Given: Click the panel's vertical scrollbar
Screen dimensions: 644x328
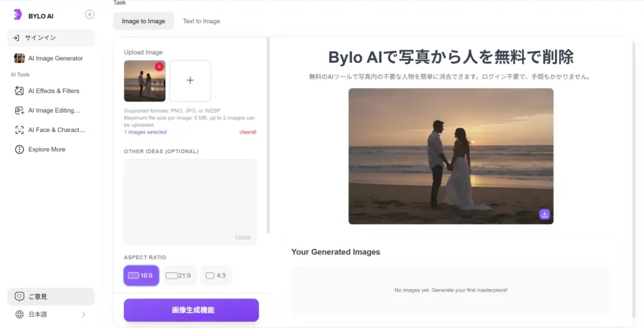Looking at the screenshot, I should 269,136.
